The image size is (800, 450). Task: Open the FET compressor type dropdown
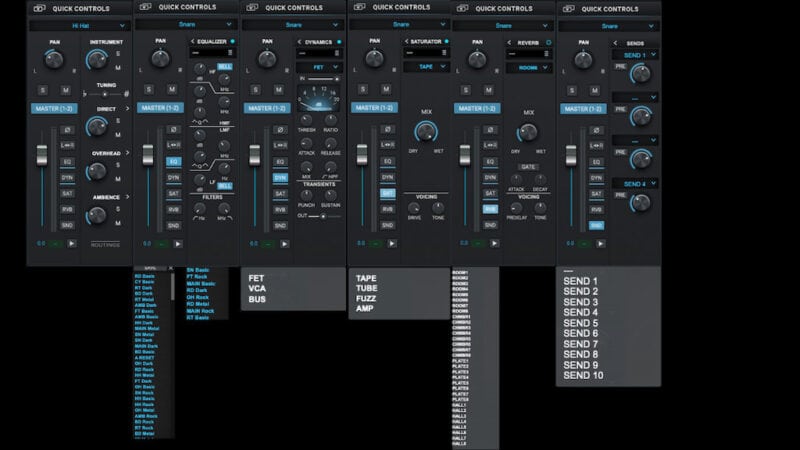tap(318, 67)
